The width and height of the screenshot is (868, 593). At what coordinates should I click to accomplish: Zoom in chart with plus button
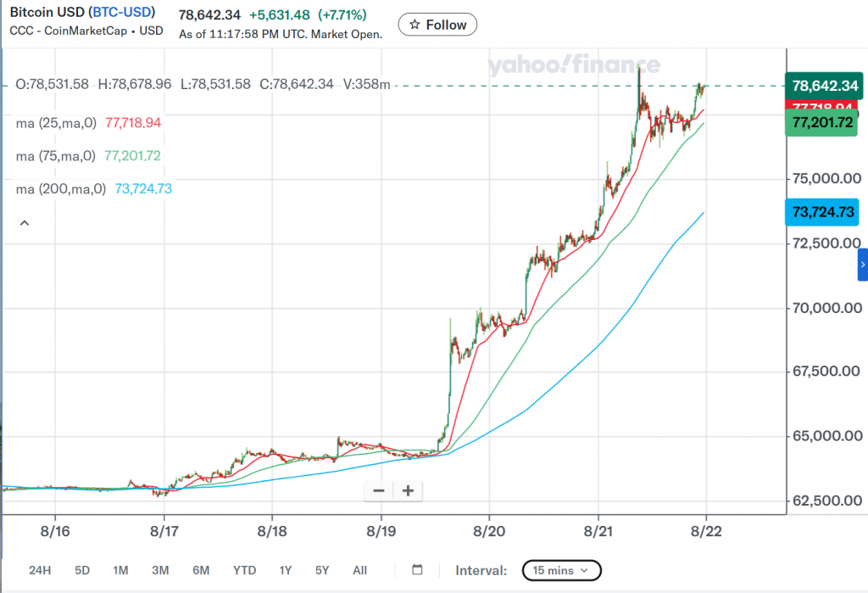(408, 491)
